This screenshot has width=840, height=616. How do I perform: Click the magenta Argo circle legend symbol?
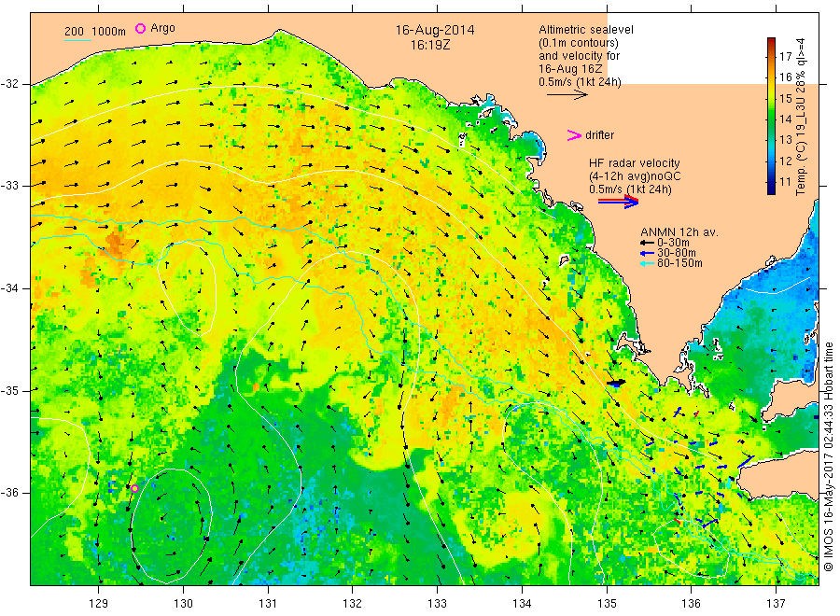140,28
